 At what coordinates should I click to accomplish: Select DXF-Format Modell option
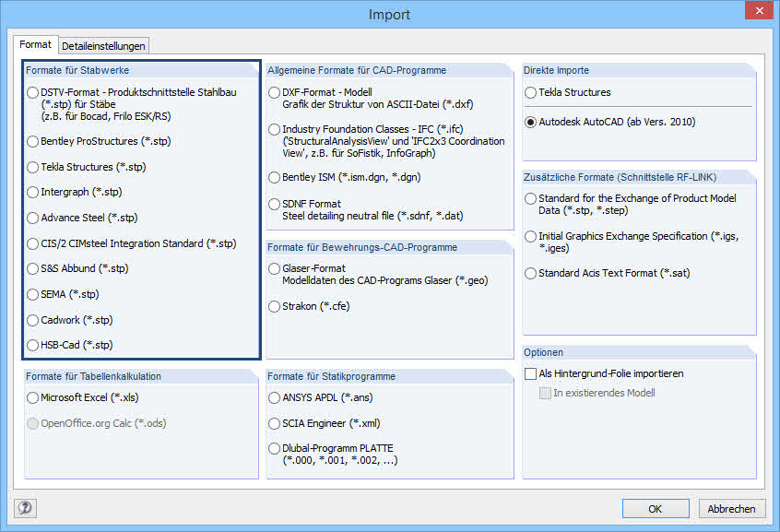click(275, 92)
